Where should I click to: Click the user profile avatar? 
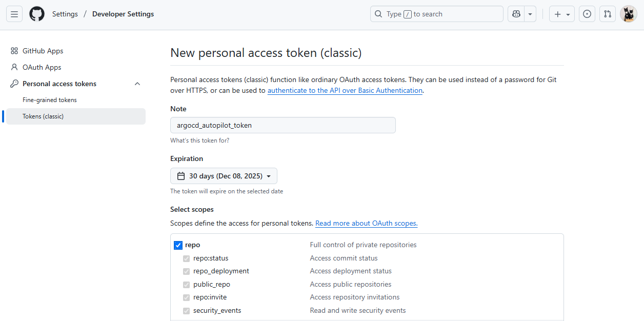628,14
